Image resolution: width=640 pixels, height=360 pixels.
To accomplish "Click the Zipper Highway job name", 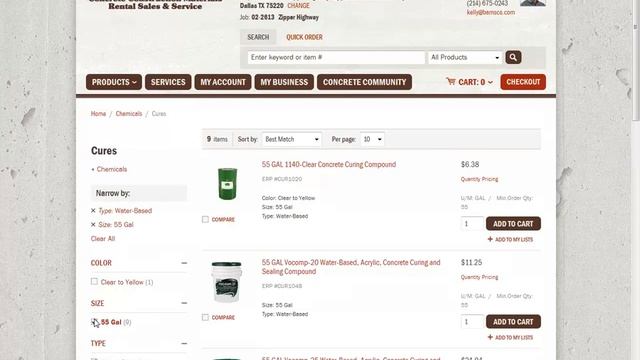I will 298,18.
